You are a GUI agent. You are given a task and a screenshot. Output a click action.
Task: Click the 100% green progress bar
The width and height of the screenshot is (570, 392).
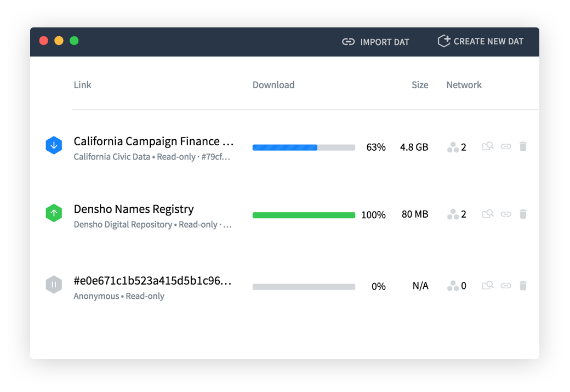point(304,215)
